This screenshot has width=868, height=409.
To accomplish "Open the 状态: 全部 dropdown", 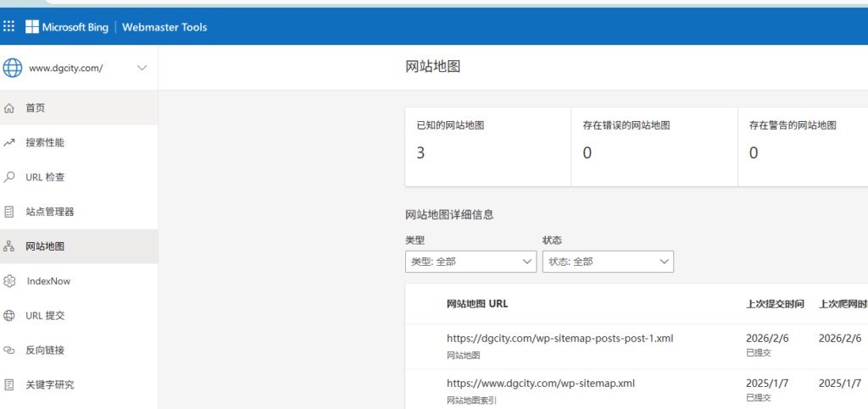I will 608,262.
